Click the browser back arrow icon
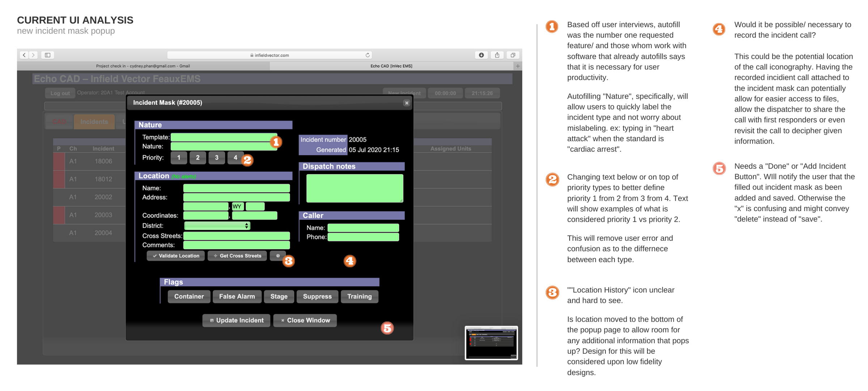Screen dimensions: 868x391 coord(24,55)
